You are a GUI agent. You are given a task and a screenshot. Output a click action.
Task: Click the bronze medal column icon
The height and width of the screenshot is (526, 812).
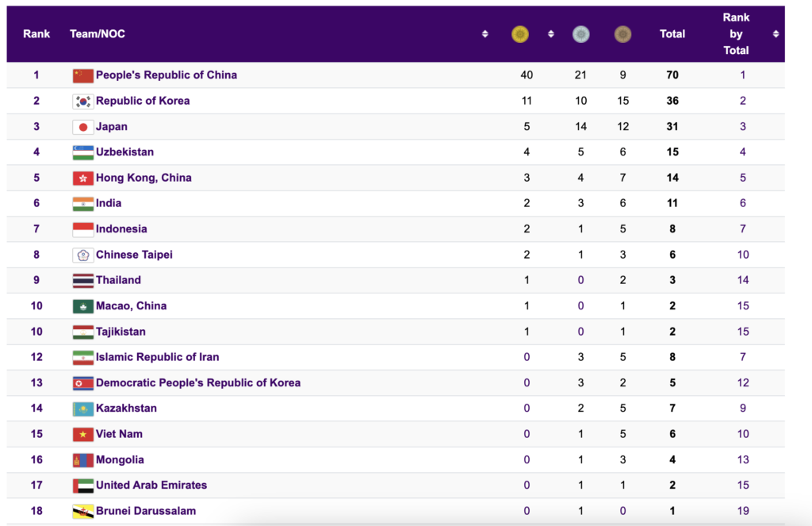tap(623, 34)
